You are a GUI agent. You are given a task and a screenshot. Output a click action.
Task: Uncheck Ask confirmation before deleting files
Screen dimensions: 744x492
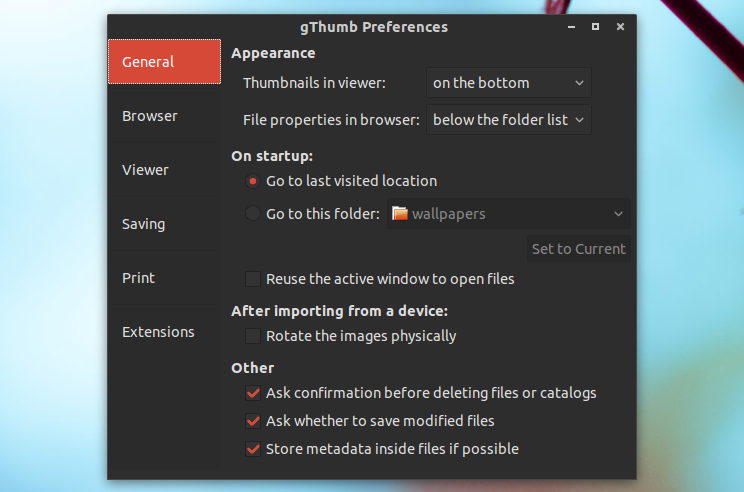253,393
